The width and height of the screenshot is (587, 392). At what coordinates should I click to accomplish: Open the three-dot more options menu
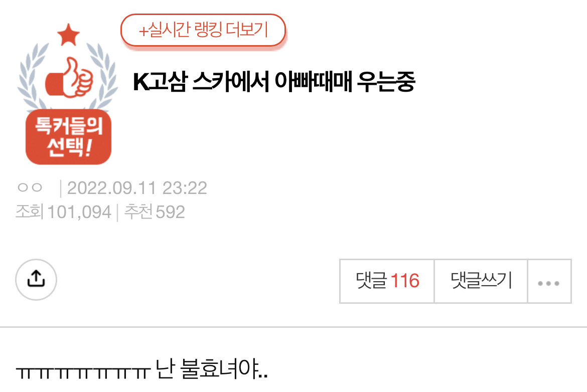[x=549, y=281]
